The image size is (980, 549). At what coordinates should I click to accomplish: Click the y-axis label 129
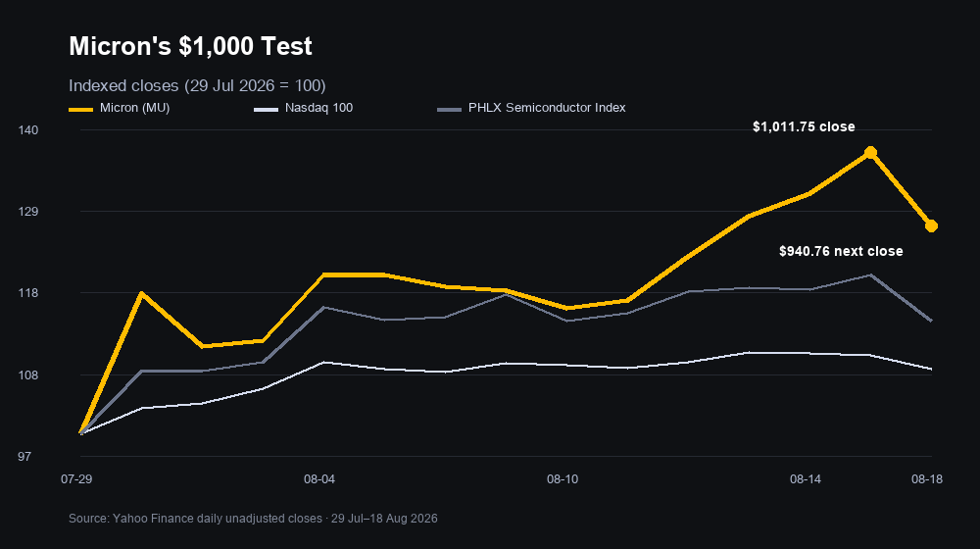(28, 212)
